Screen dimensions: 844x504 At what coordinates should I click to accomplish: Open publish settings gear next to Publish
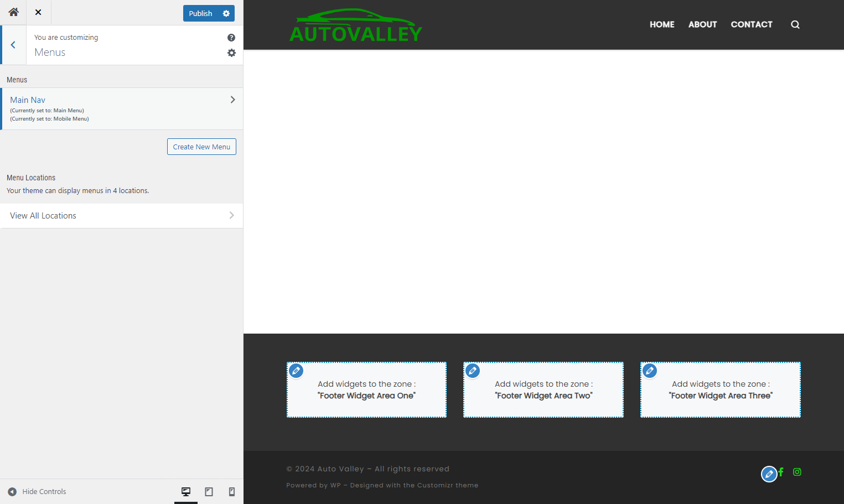pyautogui.click(x=226, y=13)
